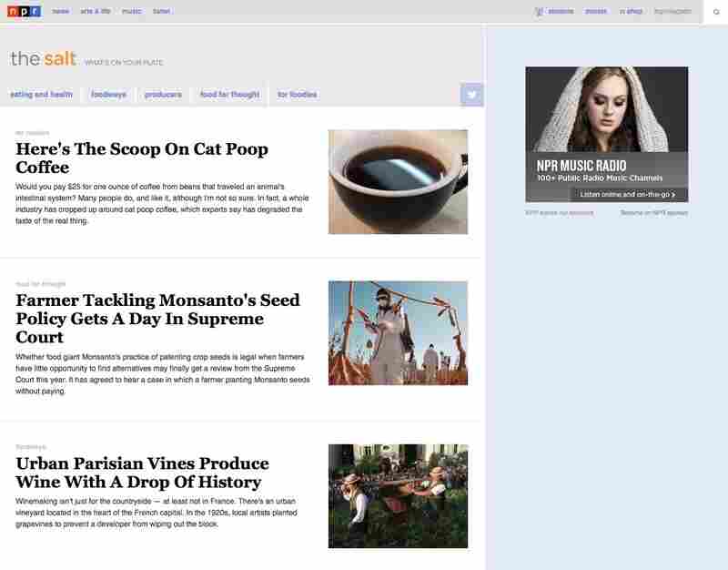Click the category label above the Parisian Vines headline
The height and width of the screenshot is (570, 728).
pyautogui.click(x=31, y=447)
